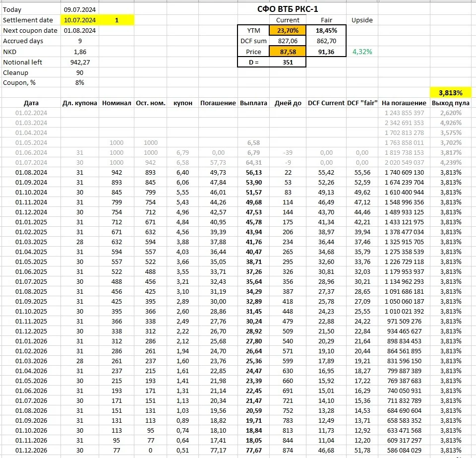Click the date cell 01.01.2025

(31, 222)
